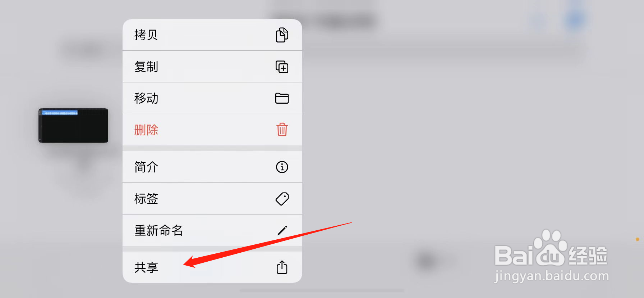Choose 拷贝 from the context menu
644x298 pixels.
tap(212, 35)
